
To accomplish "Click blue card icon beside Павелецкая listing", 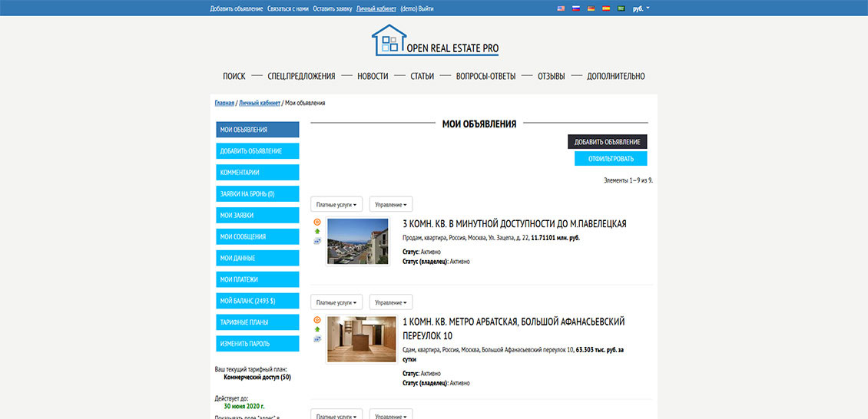I will pos(317,241).
